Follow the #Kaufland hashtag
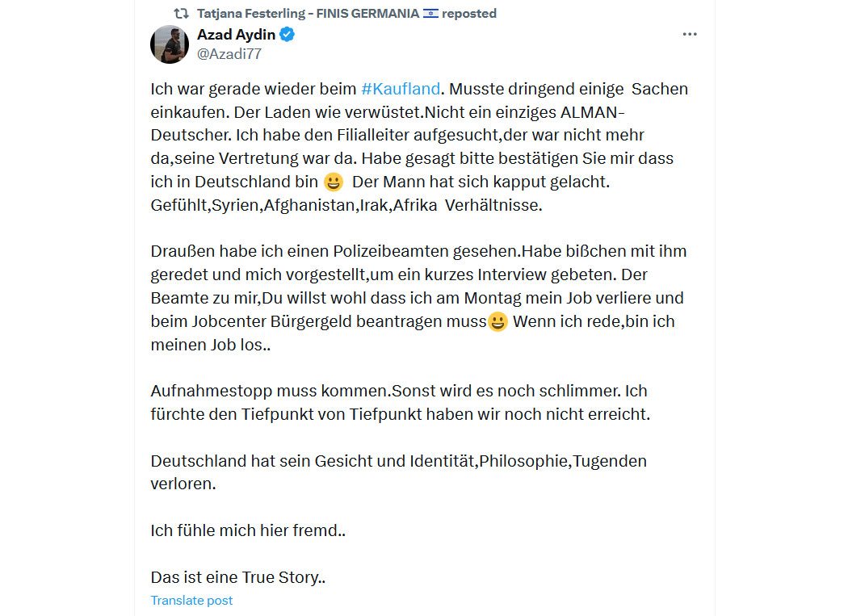Image resolution: width=848 pixels, height=616 pixels. 401,89
